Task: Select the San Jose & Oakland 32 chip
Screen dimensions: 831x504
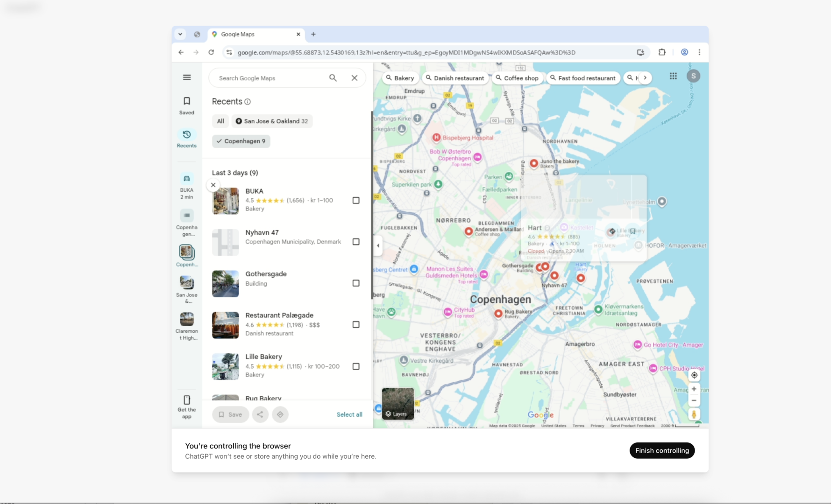Action: click(272, 121)
